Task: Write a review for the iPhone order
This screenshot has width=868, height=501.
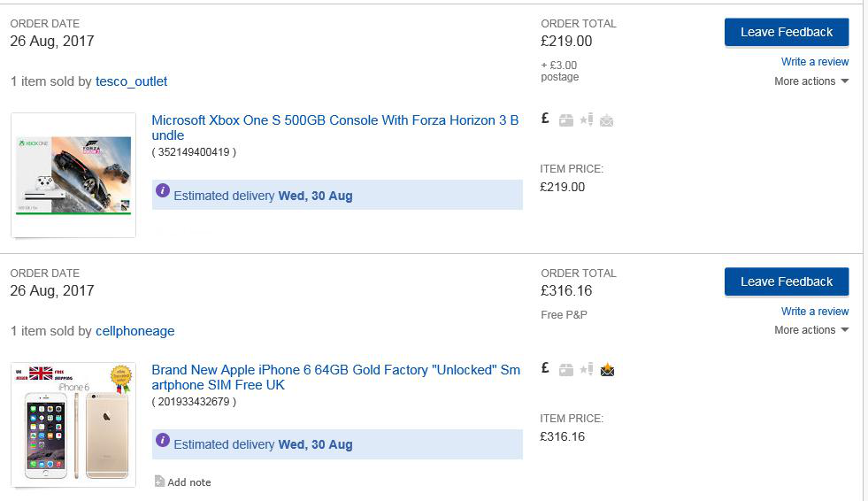Action: click(x=815, y=311)
